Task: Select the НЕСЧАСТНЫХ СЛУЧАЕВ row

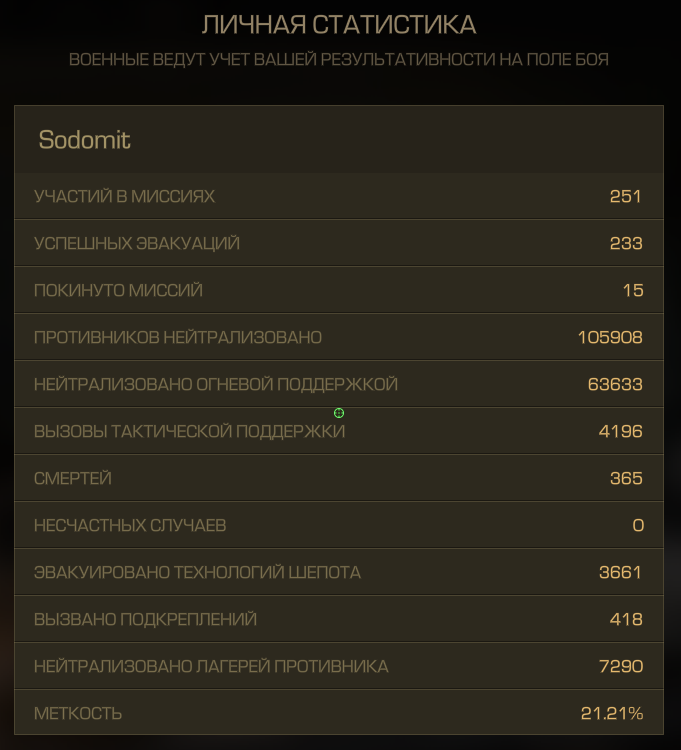Action: coord(339,525)
